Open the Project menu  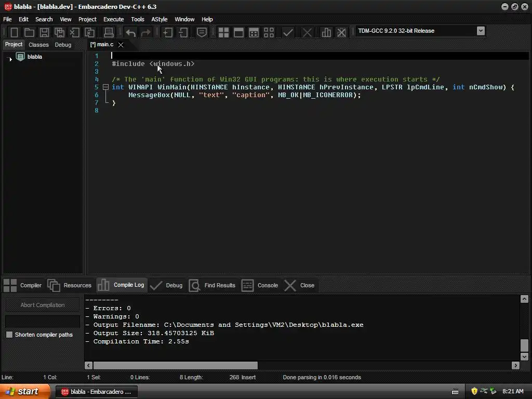click(87, 19)
